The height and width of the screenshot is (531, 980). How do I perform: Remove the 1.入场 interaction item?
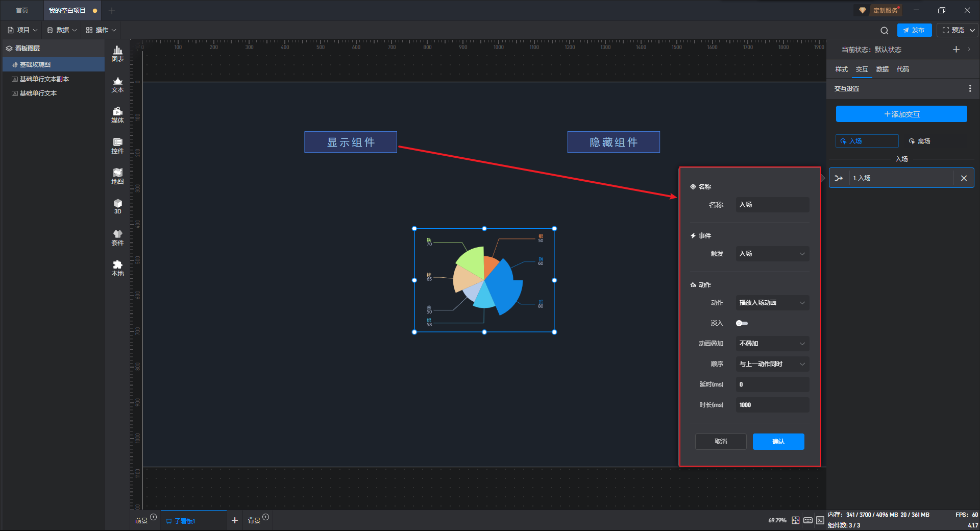click(964, 178)
